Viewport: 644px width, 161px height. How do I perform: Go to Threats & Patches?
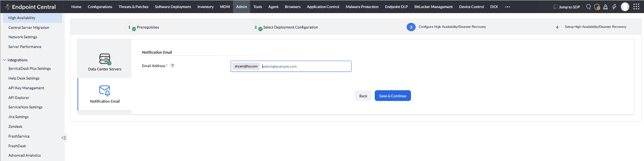[x=134, y=7]
